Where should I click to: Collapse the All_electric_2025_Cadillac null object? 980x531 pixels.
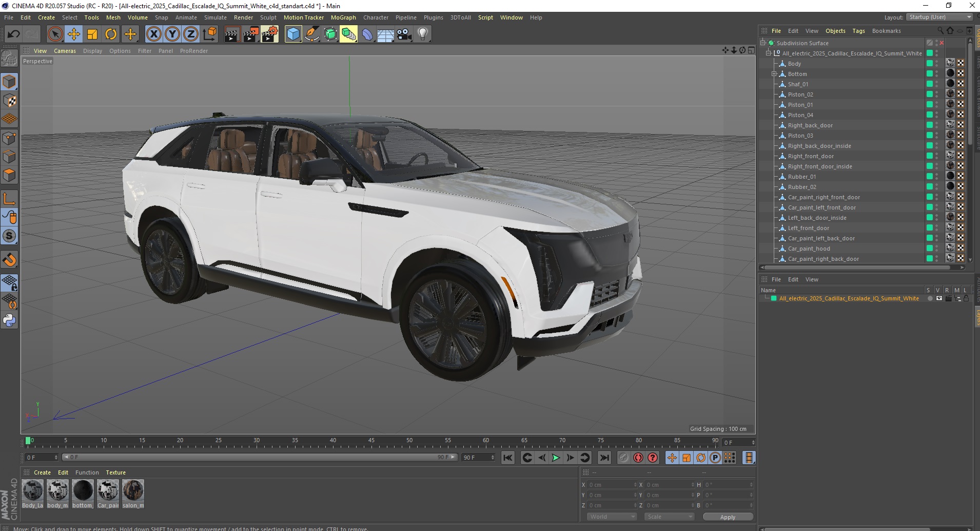pyautogui.click(x=769, y=53)
